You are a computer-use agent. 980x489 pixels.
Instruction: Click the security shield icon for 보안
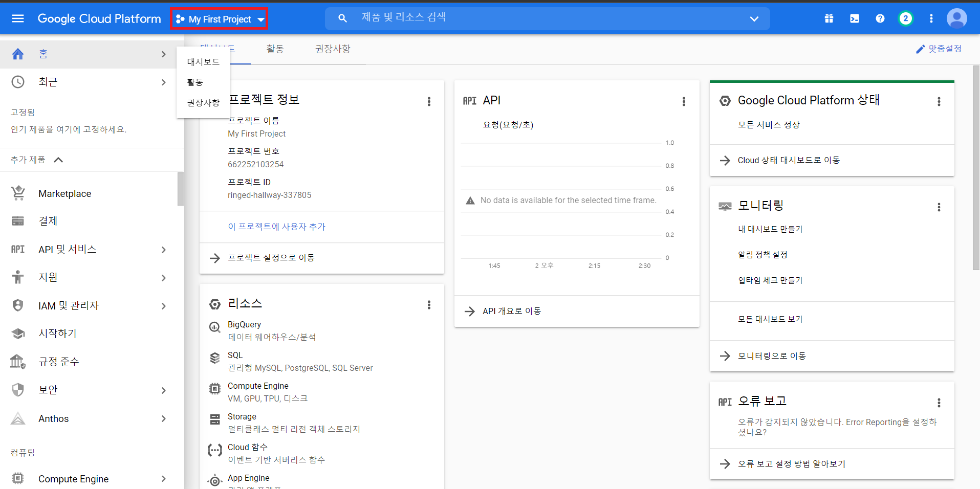pyautogui.click(x=18, y=390)
